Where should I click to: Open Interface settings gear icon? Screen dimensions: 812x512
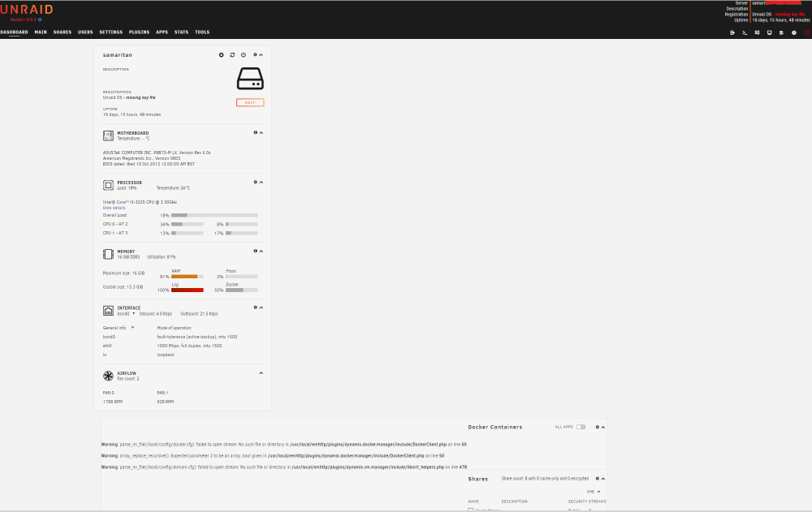[x=255, y=308]
